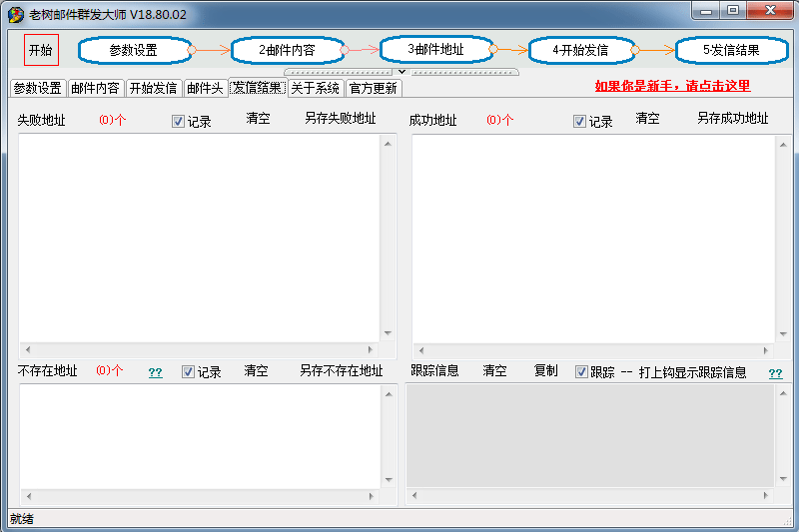The width and height of the screenshot is (799, 532).
Task: Click left arrow of 成功地址 horizontal scrollbar
Action: click(x=421, y=350)
